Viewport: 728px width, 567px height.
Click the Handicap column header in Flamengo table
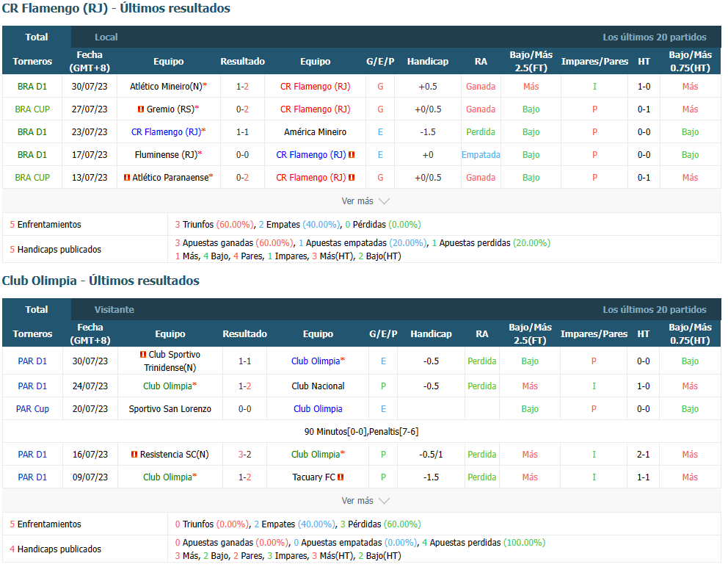pos(428,62)
